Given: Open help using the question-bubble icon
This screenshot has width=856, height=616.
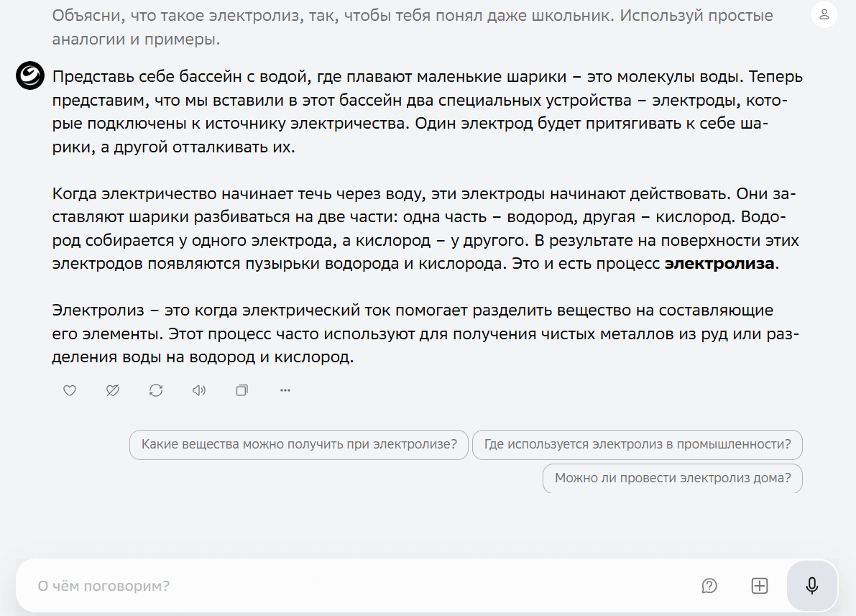Looking at the screenshot, I should click(709, 586).
